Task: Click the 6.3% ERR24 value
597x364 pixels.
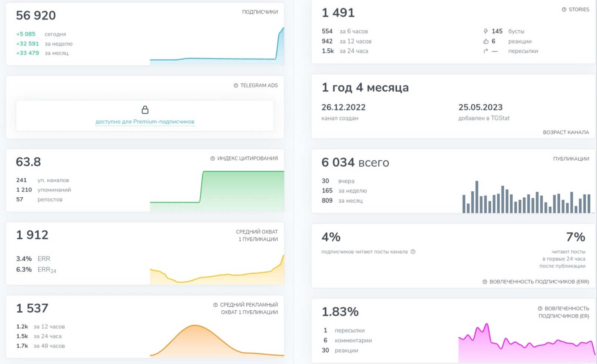Action: (x=24, y=270)
